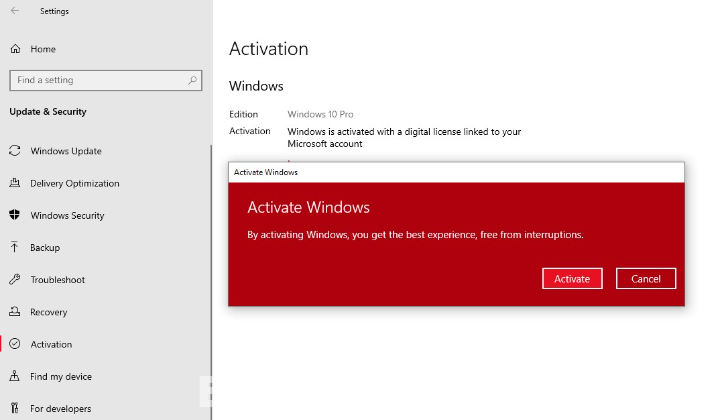The width and height of the screenshot is (720, 420).
Task: Cancel the Activate Windows dialog
Action: coord(646,279)
